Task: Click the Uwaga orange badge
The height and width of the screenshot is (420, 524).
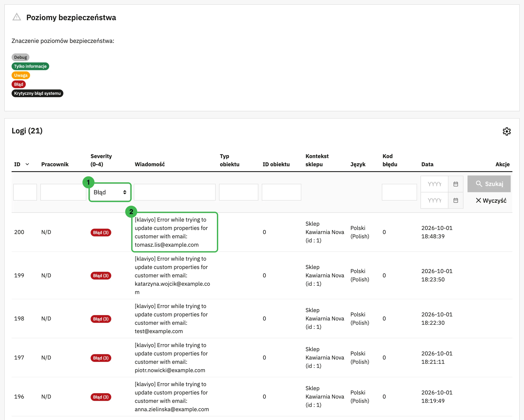Action: [21, 75]
